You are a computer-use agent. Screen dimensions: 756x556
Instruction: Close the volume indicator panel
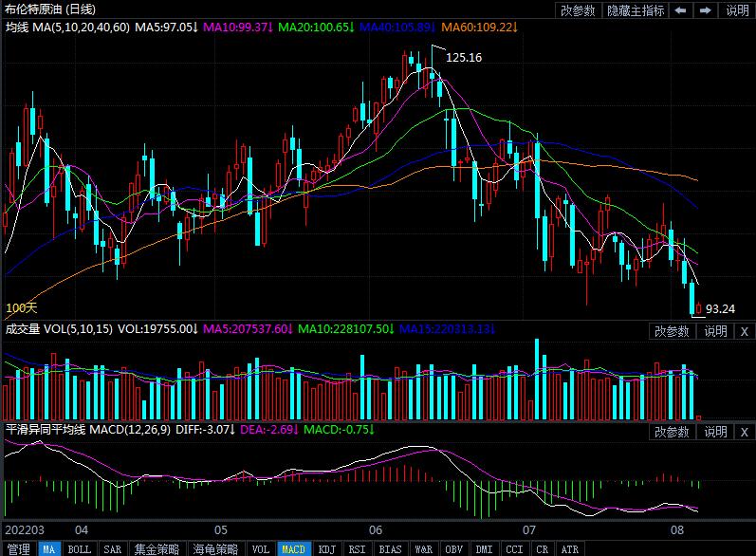[744, 331]
